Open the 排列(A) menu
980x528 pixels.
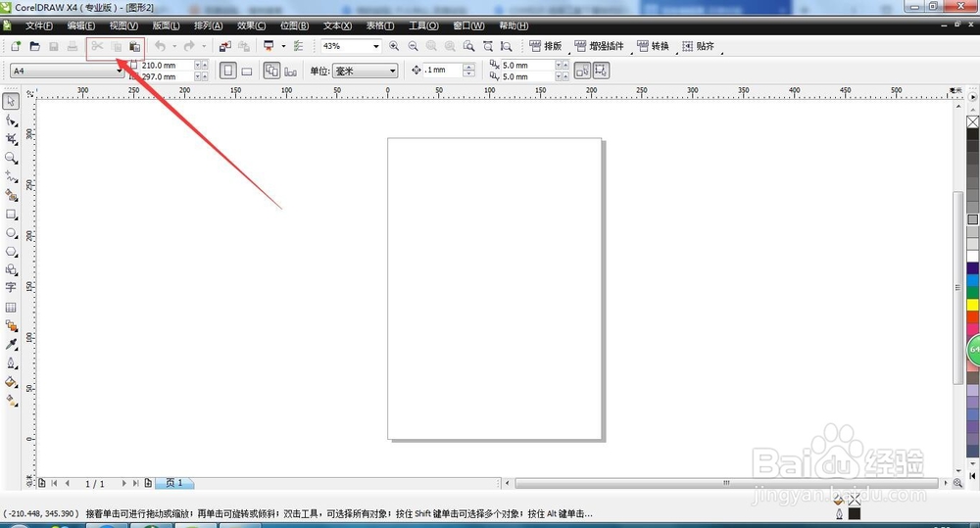pyautogui.click(x=208, y=25)
